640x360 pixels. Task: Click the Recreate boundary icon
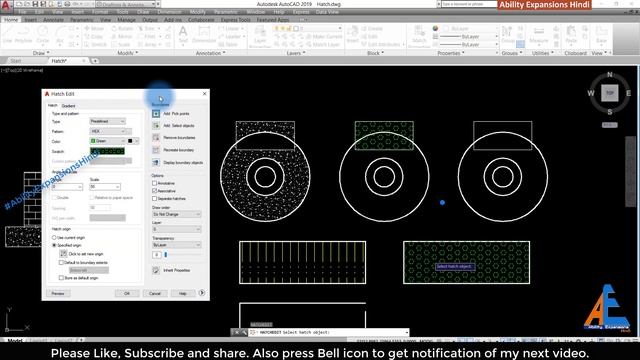pyautogui.click(x=156, y=150)
